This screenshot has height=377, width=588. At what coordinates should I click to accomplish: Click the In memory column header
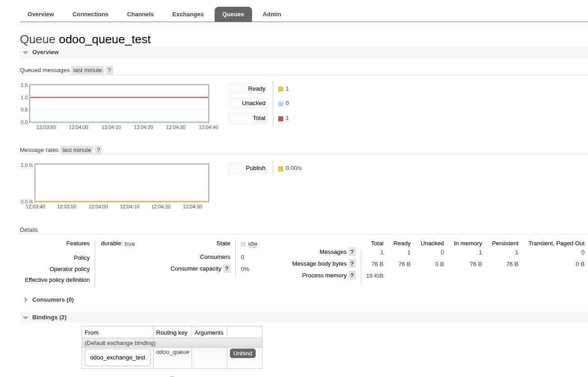[468, 244]
